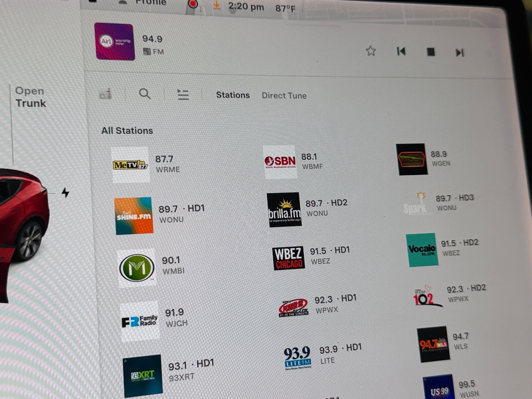Tap the FM source label under 94.9
The height and width of the screenshot is (399, 532).
[x=153, y=52]
